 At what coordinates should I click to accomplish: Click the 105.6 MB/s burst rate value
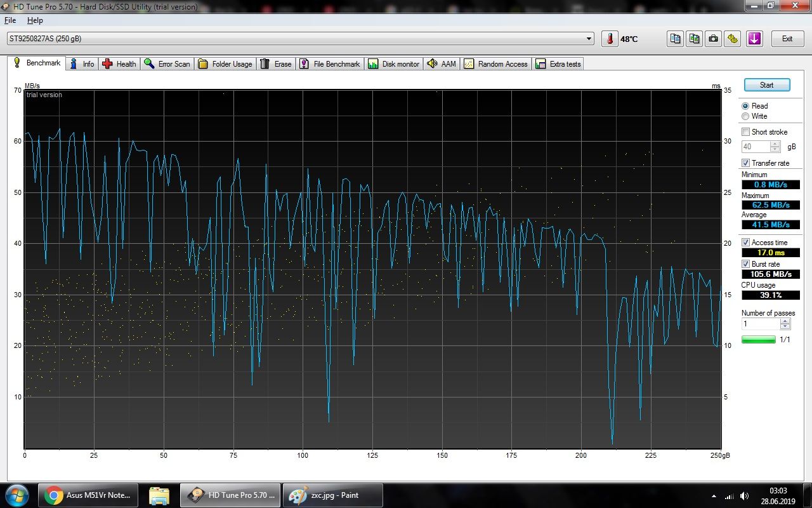coord(771,274)
